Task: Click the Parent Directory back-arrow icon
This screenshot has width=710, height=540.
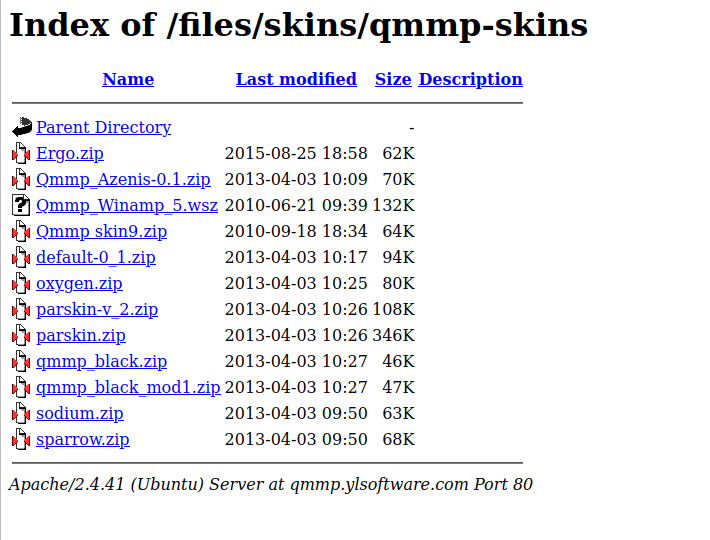Action: tap(22, 128)
